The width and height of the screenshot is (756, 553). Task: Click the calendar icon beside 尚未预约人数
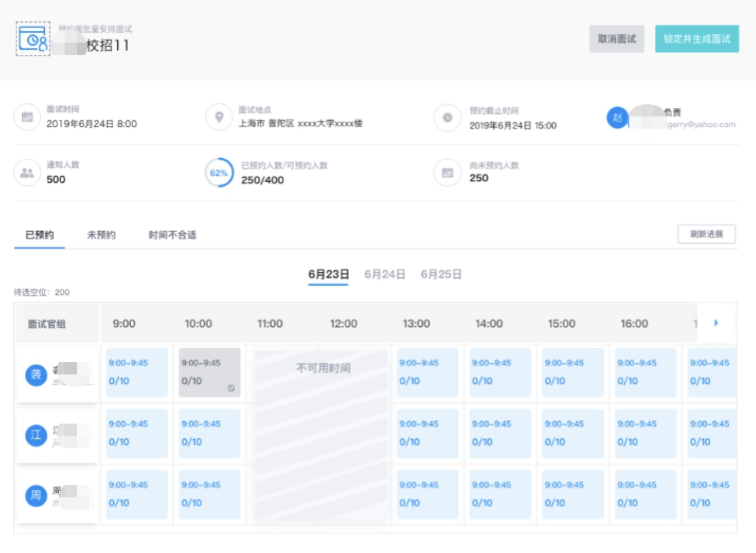click(447, 172)
